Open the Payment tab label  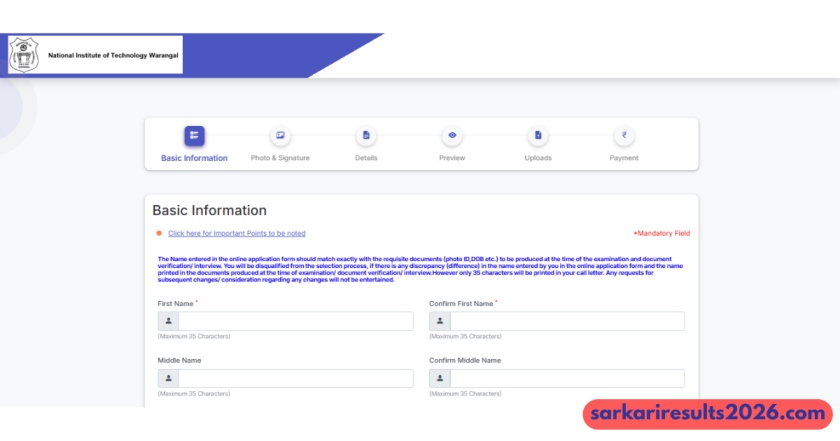coord(624,158)
